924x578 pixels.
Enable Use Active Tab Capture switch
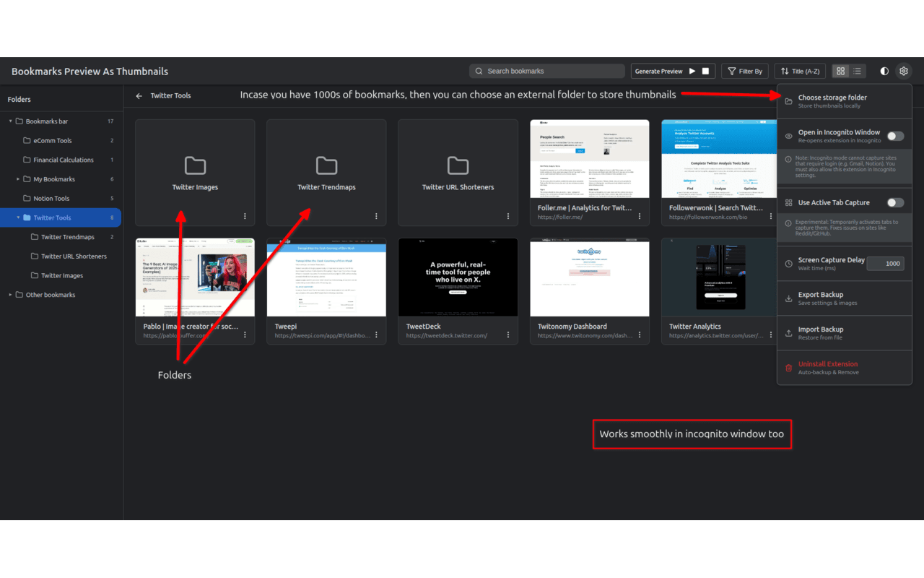(x=895, y=203)
